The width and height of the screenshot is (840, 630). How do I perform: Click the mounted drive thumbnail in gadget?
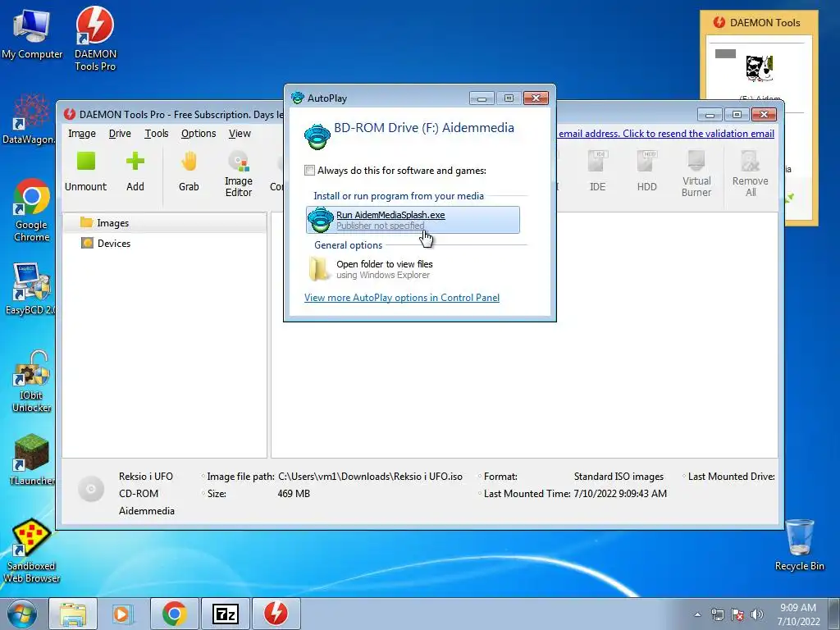pos(759,68)
